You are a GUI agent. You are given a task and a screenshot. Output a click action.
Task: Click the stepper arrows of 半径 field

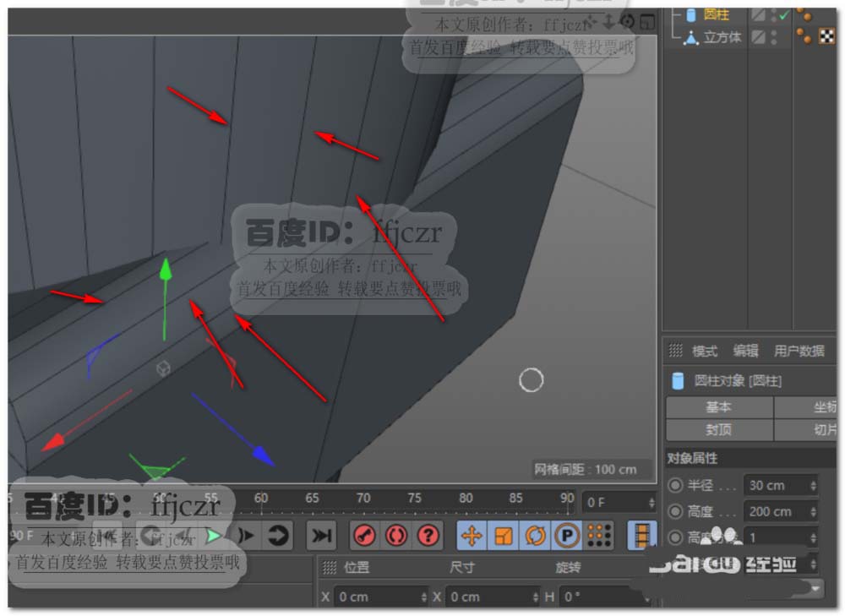click(813, 486)
